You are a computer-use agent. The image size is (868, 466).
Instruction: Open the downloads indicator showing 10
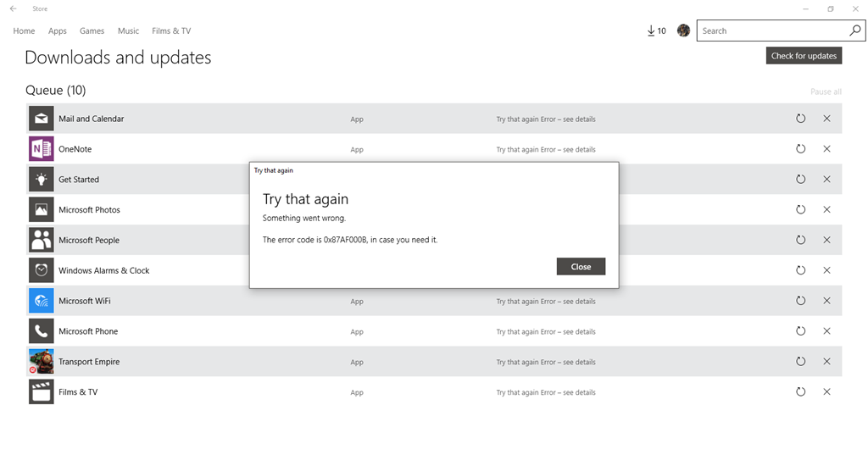pyautogui.click(x=657, y=31)
